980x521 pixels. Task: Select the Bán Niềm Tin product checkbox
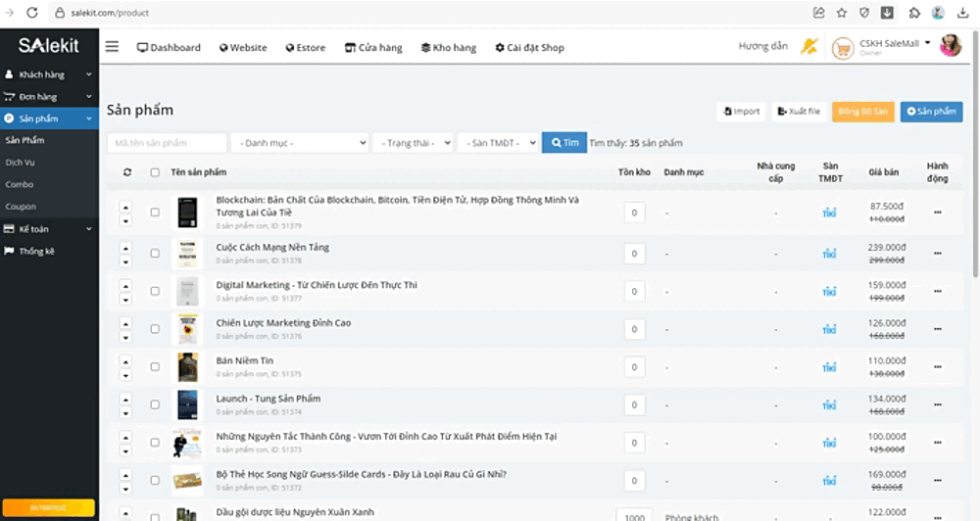point(155,366)
